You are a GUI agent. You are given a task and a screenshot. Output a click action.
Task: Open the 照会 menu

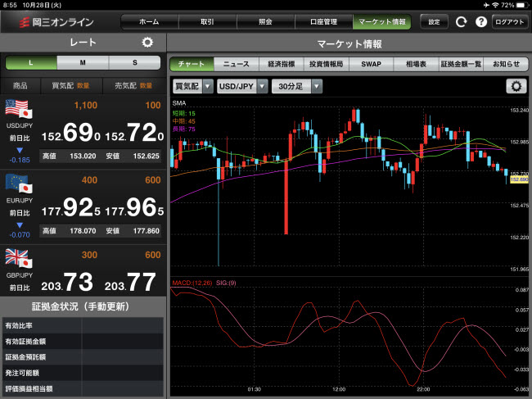pyautogui.click(x=266, y=22)
